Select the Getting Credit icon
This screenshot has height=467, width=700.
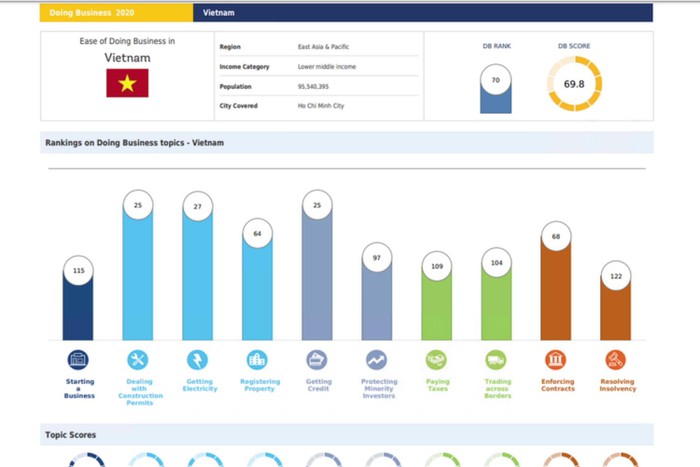(317, 360)
